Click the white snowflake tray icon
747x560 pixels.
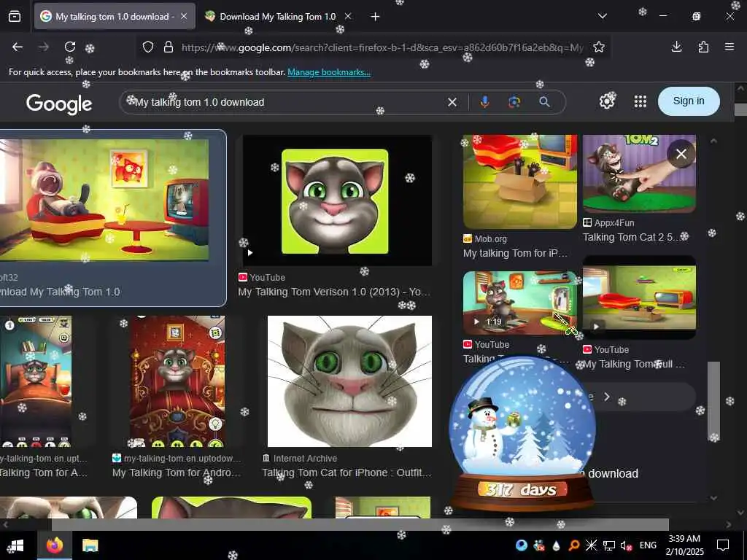[591, 545]
